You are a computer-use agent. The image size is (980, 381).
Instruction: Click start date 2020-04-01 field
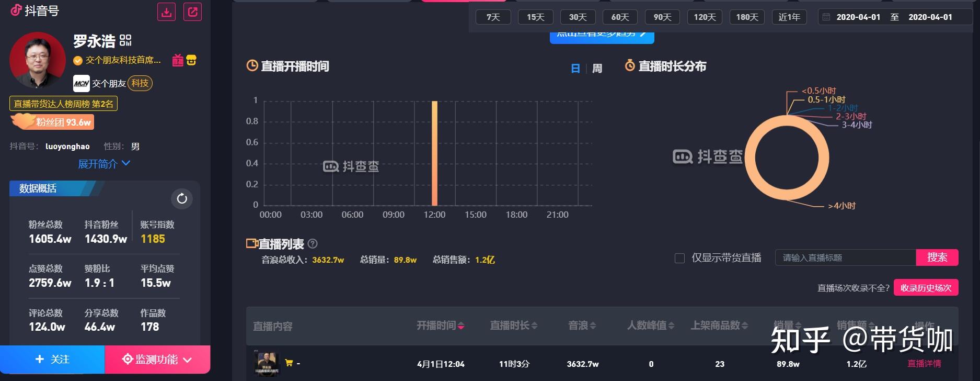(858, 17)
